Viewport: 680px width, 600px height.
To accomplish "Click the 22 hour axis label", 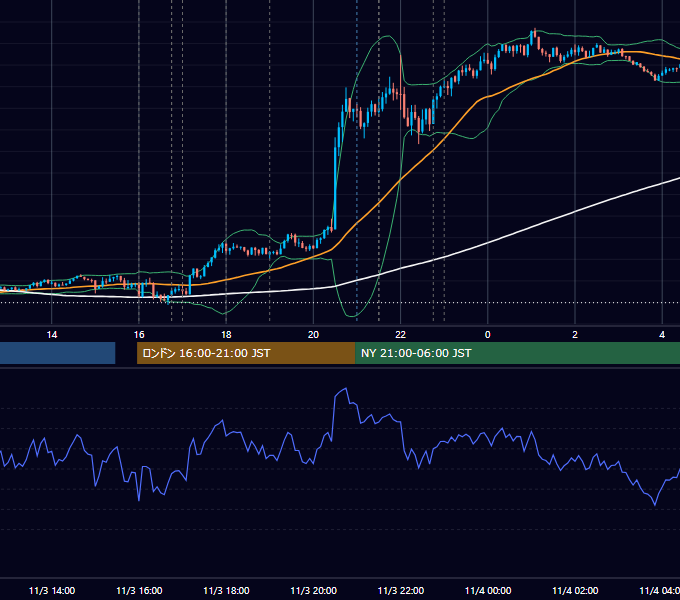I will coord(400,335).
